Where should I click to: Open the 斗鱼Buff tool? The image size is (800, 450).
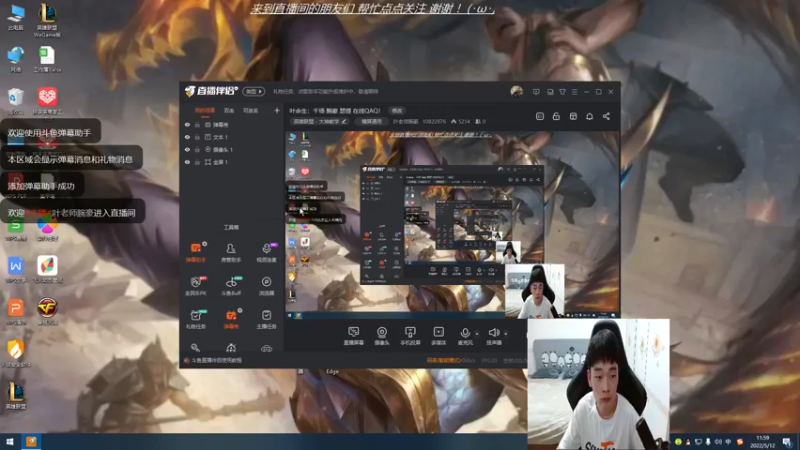[231, 286]
